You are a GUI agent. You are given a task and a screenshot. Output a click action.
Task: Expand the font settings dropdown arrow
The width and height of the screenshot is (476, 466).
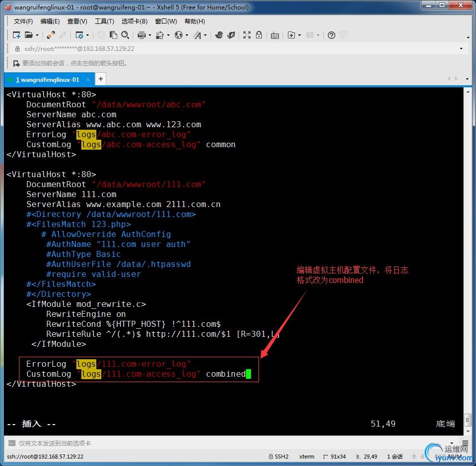[x=205, y=35]
